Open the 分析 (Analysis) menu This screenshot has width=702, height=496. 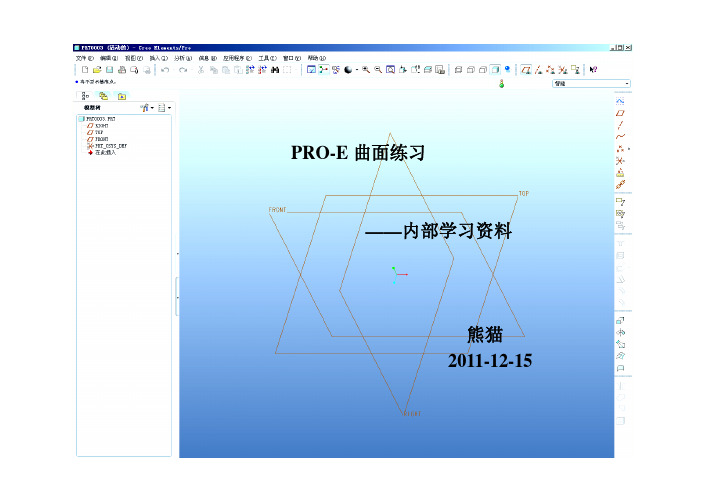click(x=183, y=58)
